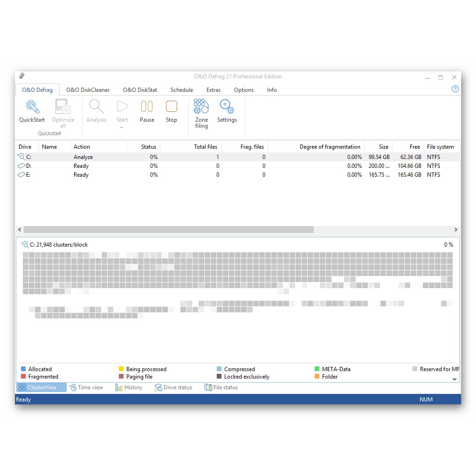This screenshot has width=476, height=476.
Task: Show the History tab
Action: [129, 387]
